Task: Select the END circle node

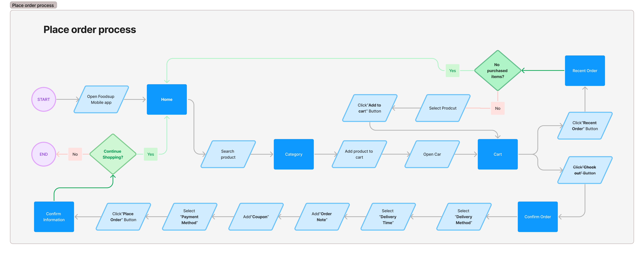Action: pos(43,154)
